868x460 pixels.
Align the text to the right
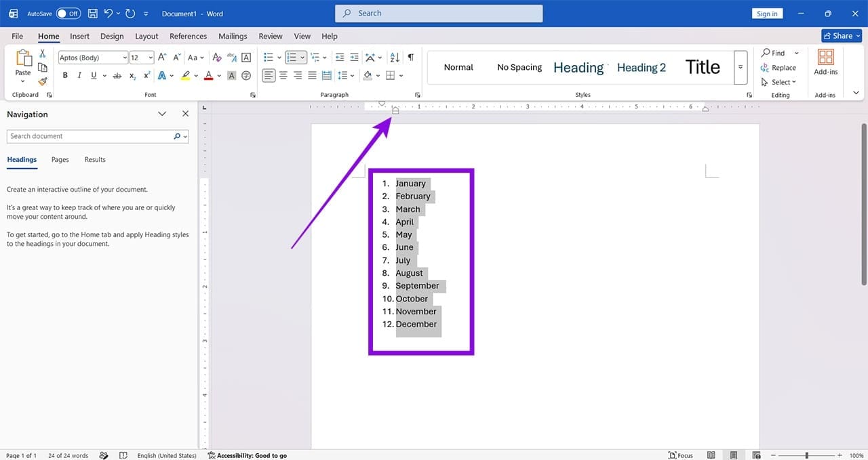298,75
